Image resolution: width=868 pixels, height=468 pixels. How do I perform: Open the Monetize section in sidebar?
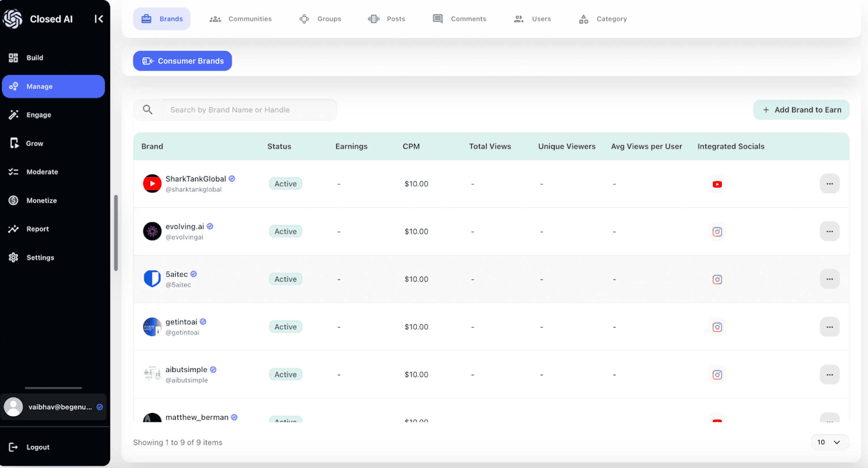point(41,200)
